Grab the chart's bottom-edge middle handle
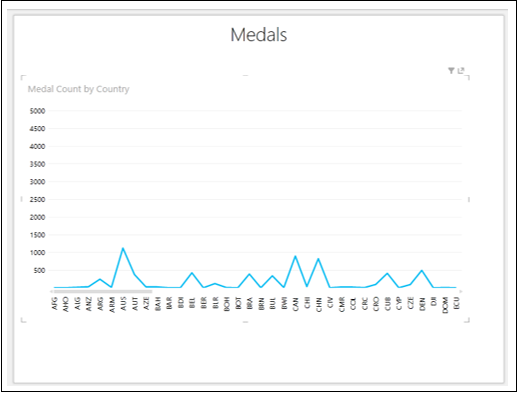This screenshot has height=393, width=518. coord(246,322)
